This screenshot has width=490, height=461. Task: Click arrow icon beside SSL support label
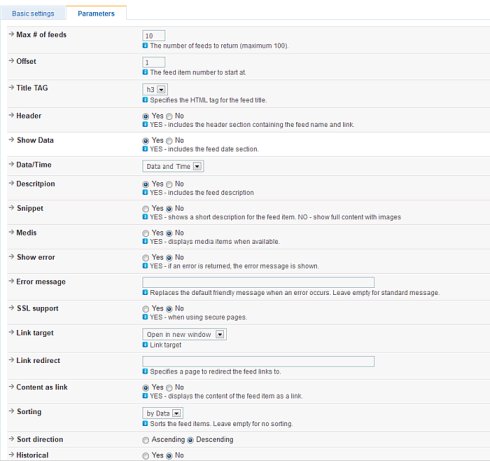click(x=11, y=308)
